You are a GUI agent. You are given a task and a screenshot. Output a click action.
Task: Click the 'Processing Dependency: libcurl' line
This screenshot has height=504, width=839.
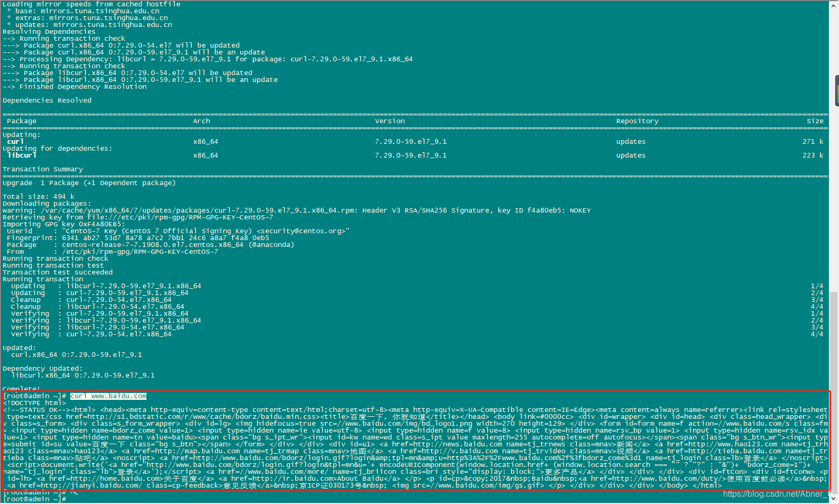tap(208, 59)
